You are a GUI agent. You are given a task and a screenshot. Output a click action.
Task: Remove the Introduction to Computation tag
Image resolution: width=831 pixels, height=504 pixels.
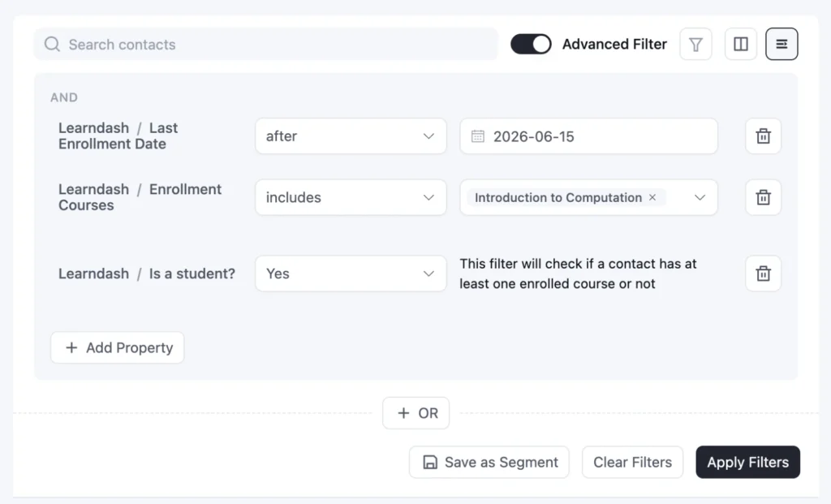click(x=652, y=197)
